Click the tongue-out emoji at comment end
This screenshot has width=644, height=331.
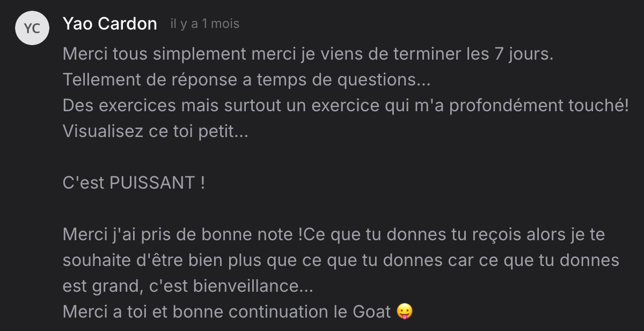[405, 311]
